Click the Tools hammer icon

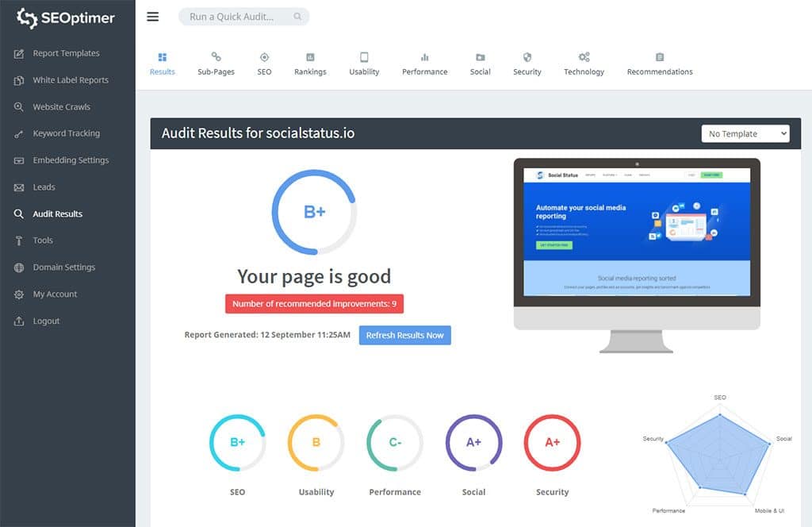pyautogui.click(x=19, y=240)
